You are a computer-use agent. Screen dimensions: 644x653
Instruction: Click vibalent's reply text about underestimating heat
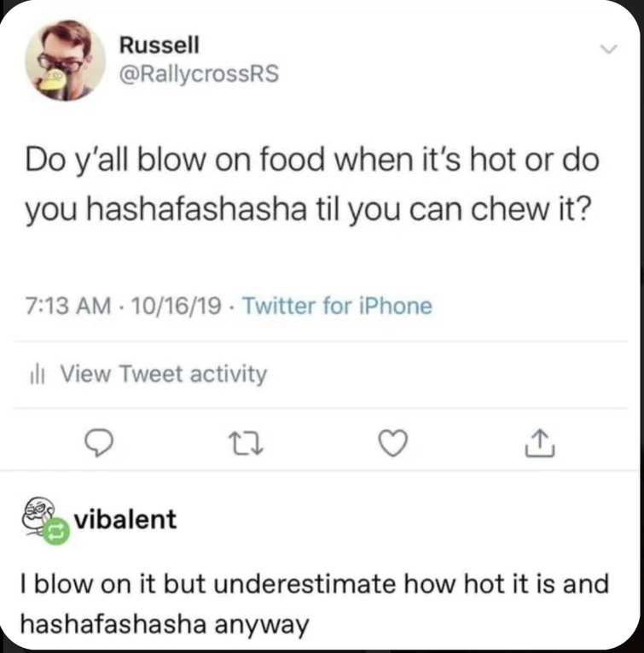pyautogui.click(x=314, y=584)
